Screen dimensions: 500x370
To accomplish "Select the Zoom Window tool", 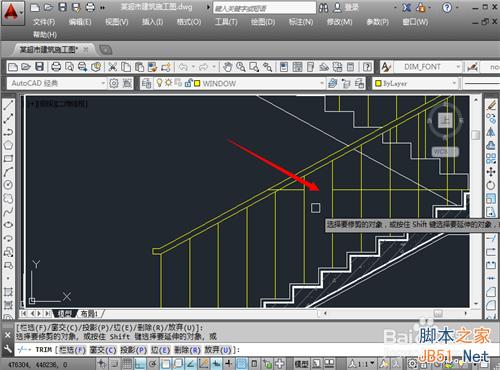I will 254,67.
